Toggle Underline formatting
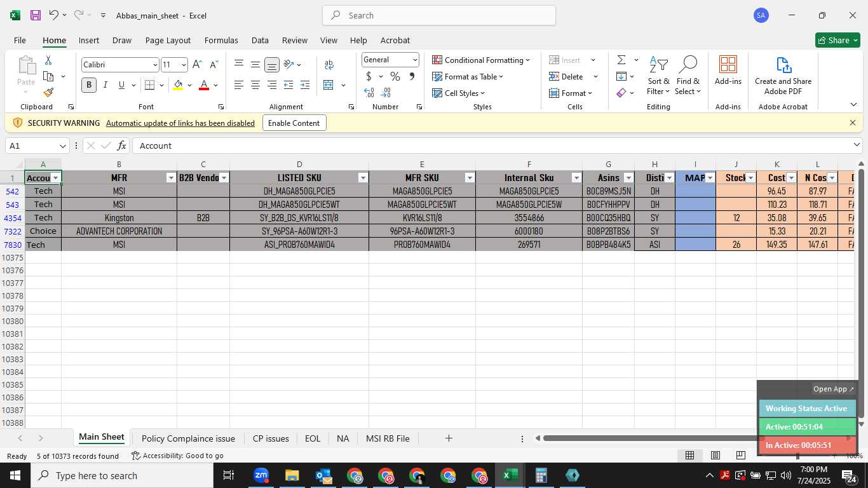Viewport: 868px width, 488px height. 121,85
